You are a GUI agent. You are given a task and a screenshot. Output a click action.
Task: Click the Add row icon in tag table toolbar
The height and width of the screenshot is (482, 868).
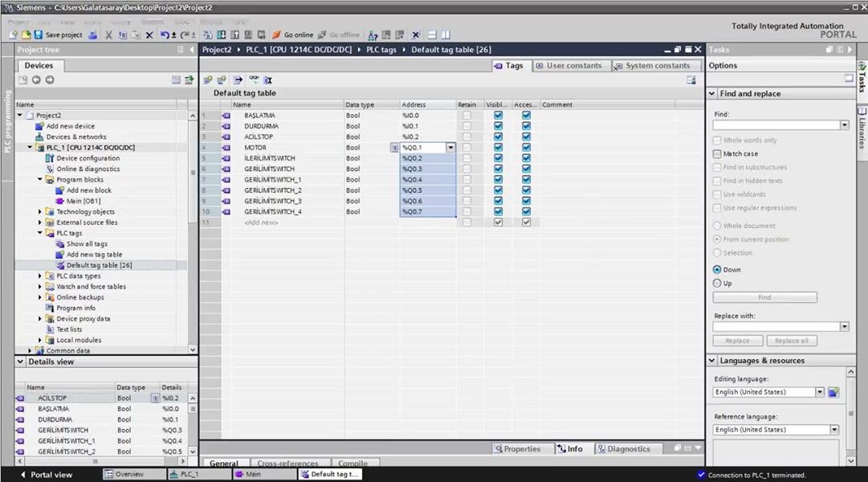pos(222,80)
